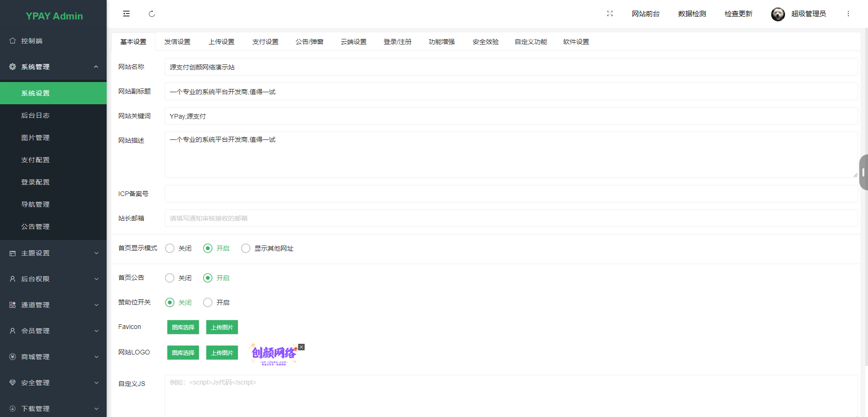Switch to the 云端设置 tab
The width and height of the screenshot is (868, 417).
point(353,42)
